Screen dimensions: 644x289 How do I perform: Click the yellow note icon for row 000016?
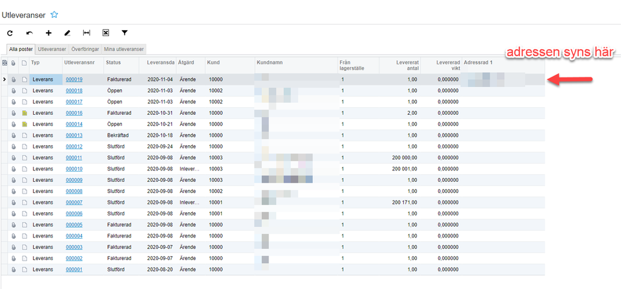(x=25, y=113)
